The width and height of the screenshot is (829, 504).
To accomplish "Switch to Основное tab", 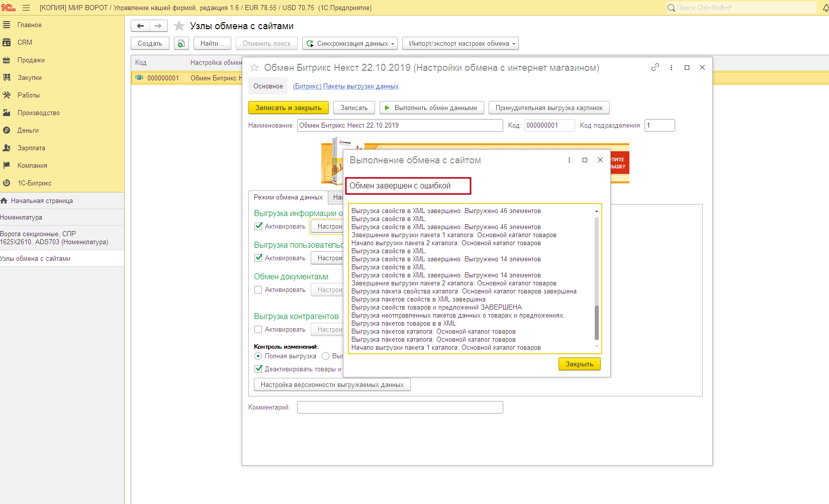I will point(268,86).
